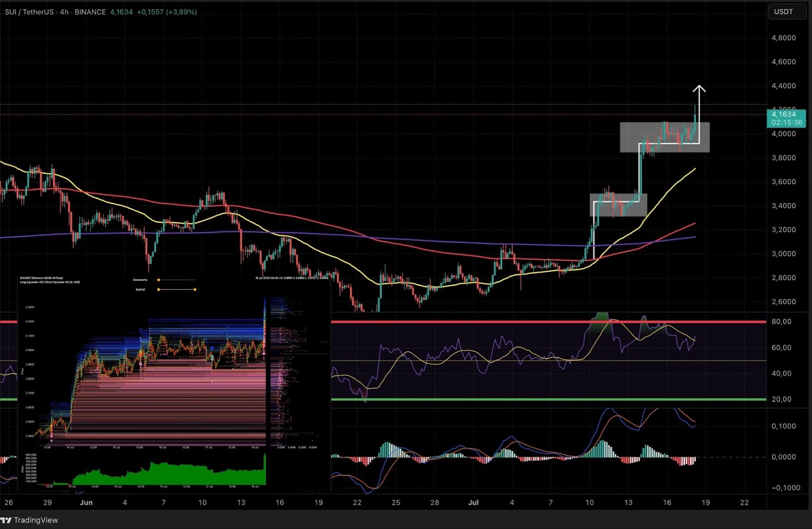This screenshot has width=812, height=529.
Task: Click the 4,8000 price axis label
Action: 784,38
